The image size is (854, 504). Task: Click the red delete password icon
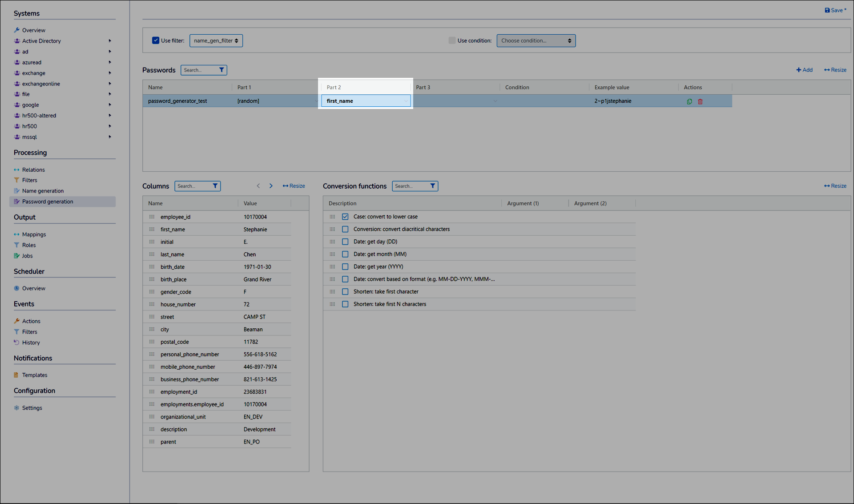click(700, 101)
